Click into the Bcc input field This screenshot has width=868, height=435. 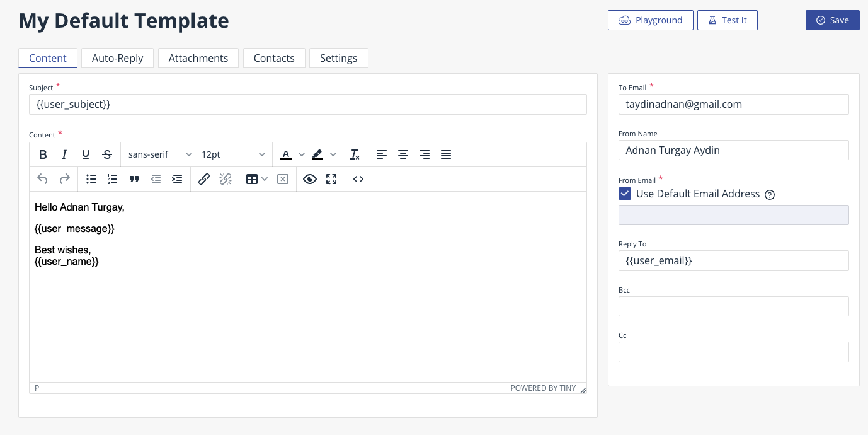pyautogui.click(x=733, y=306)
